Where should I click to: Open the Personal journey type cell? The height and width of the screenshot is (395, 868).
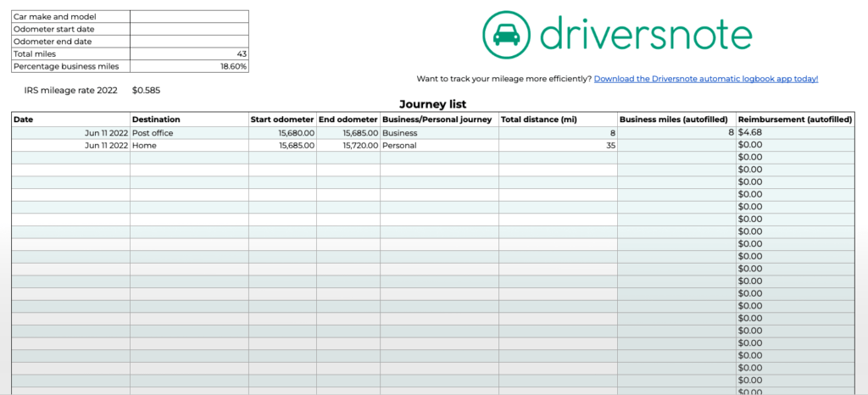[x=439, y=145]
